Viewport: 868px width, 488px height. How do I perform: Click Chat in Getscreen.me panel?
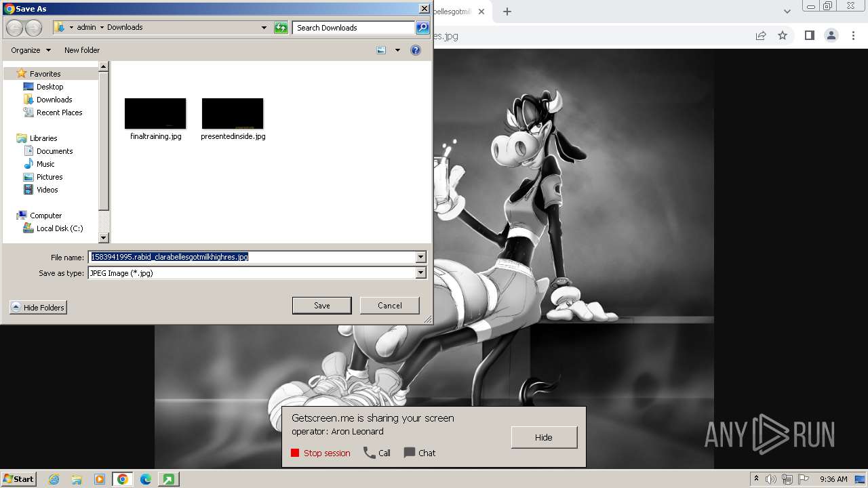tap(420, 453)
